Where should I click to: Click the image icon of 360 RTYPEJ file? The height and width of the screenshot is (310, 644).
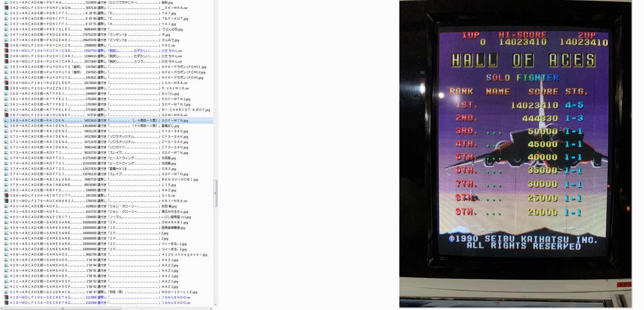pos(6,94)
